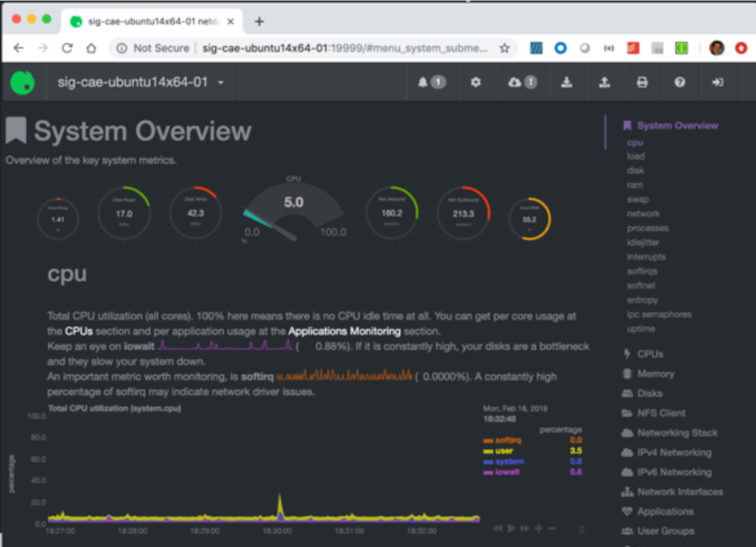The height and width of the screenshot is (547, 756).
Task: Click the Disk Read 17.0 gauge
Action: (124, 214)
